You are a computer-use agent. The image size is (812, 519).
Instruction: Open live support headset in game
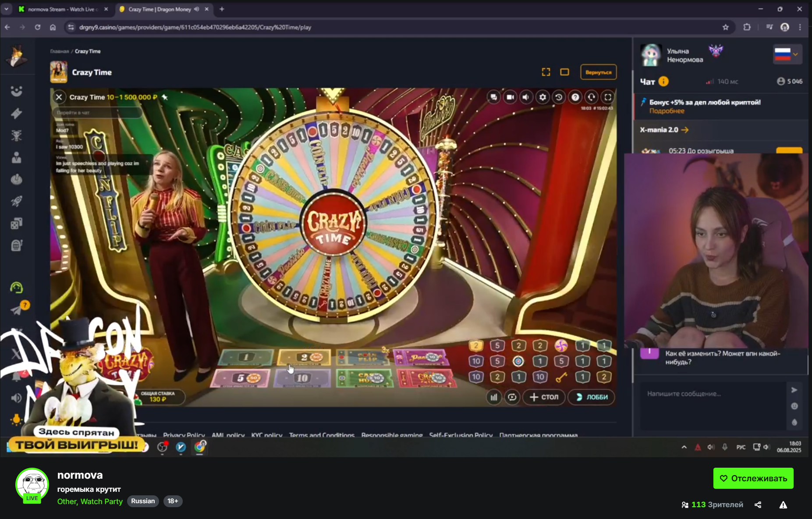click(592, 97)
